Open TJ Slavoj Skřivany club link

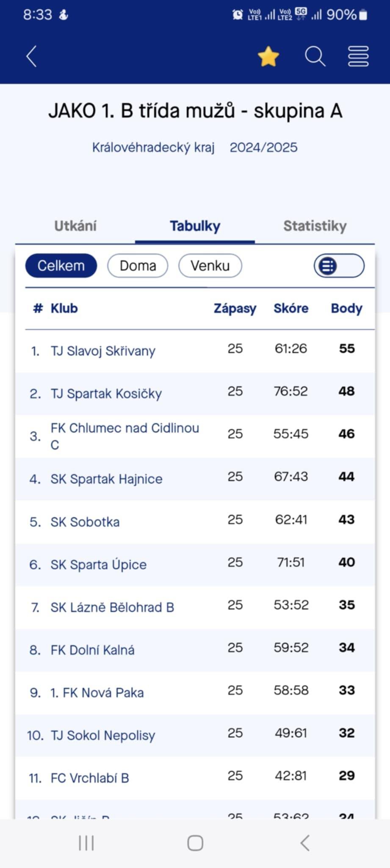coord(103,351)
